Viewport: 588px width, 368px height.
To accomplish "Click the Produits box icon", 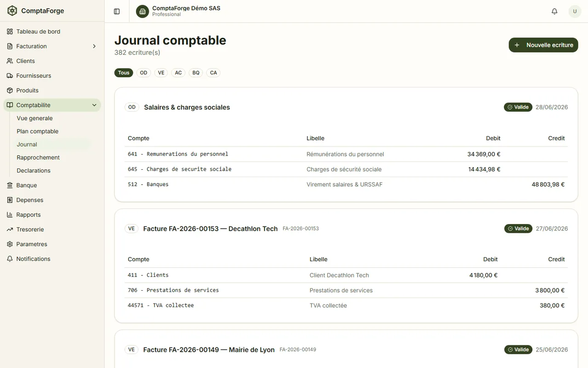I will click(10, 91).
